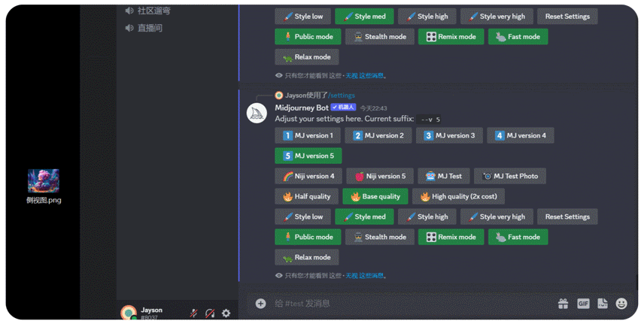Click the Jayson username in user panel
This screenshot has width=644, height=324.
(x=151, y=310)
